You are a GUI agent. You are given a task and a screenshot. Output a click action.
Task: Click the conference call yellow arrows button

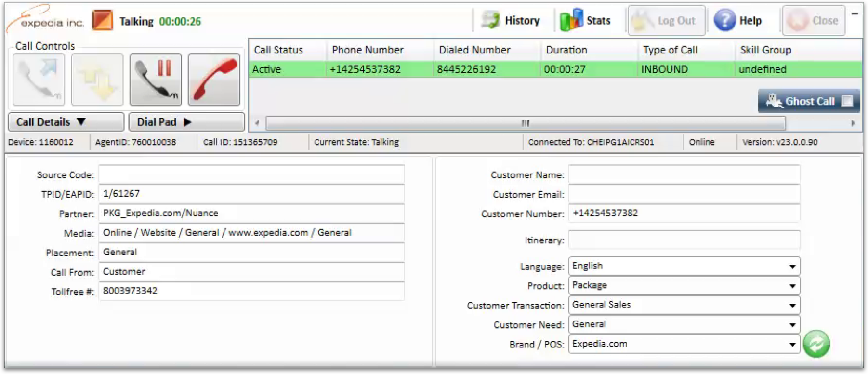coord(97,80)
